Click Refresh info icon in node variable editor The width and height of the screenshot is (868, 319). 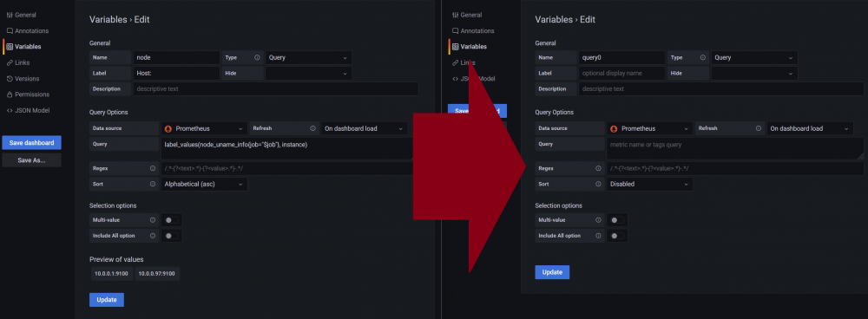[312, 128]
